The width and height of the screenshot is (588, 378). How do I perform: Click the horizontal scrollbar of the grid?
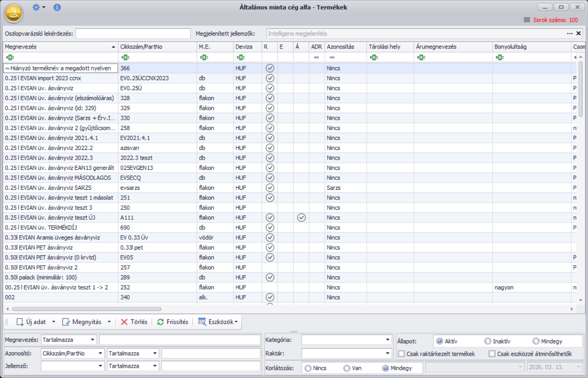87,309
